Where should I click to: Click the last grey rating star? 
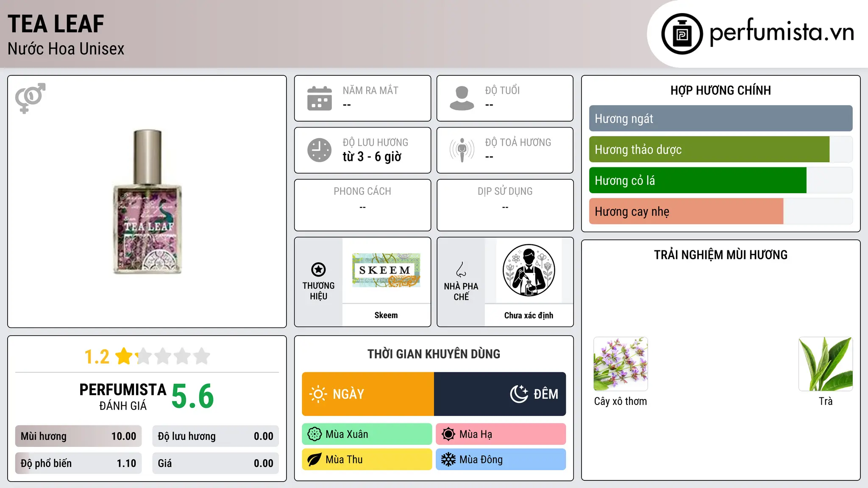(x=202, y=356)
